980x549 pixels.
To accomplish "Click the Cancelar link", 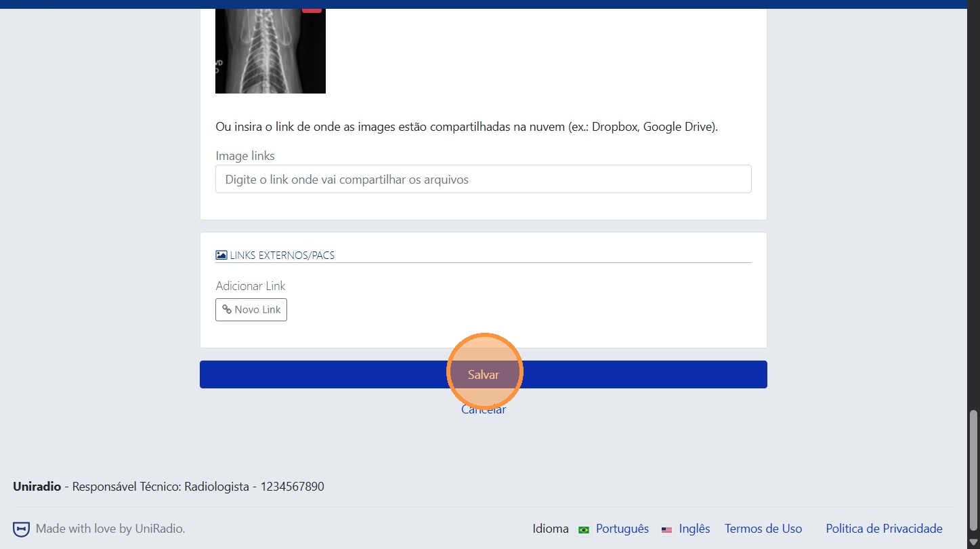I will [484, 410].
